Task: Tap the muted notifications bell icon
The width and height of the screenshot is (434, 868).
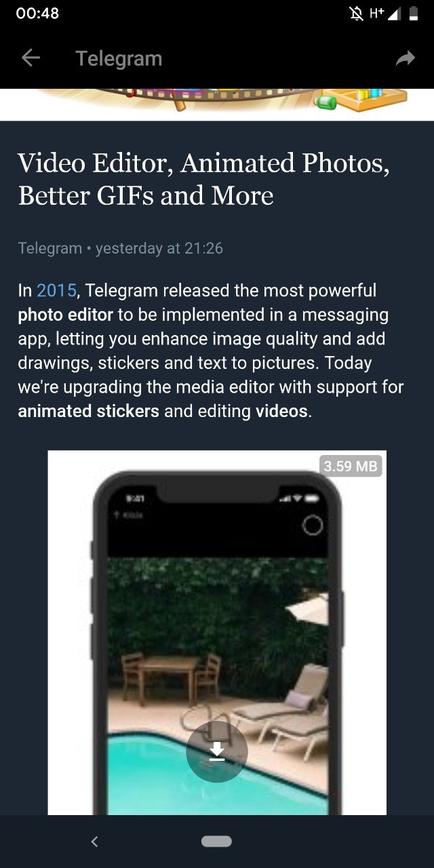Action: (x=356, y=14)
